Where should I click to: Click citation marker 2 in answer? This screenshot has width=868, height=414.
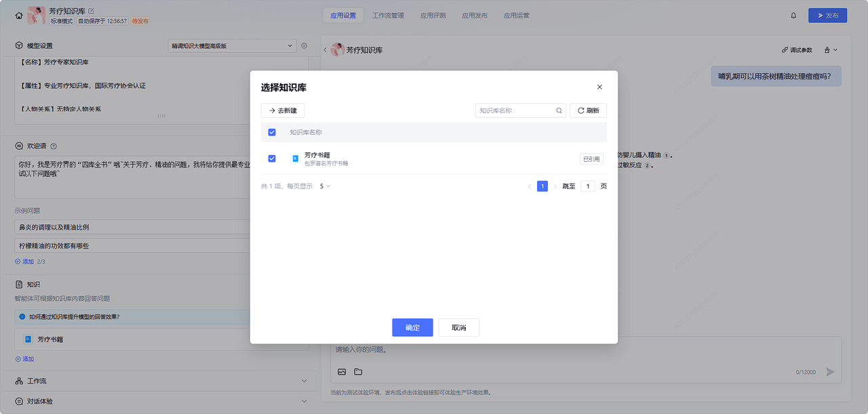pyautogui.click(x=647, y=165)
